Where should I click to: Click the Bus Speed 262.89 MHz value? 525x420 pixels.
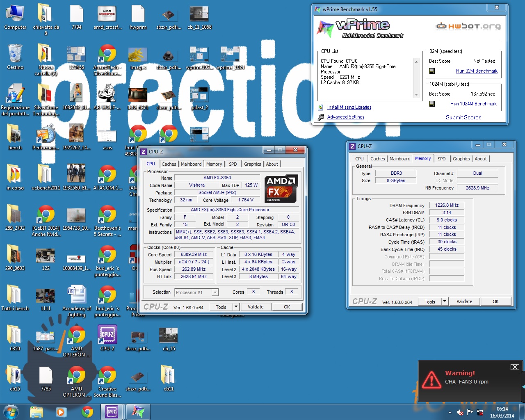[x=194, y=269]
